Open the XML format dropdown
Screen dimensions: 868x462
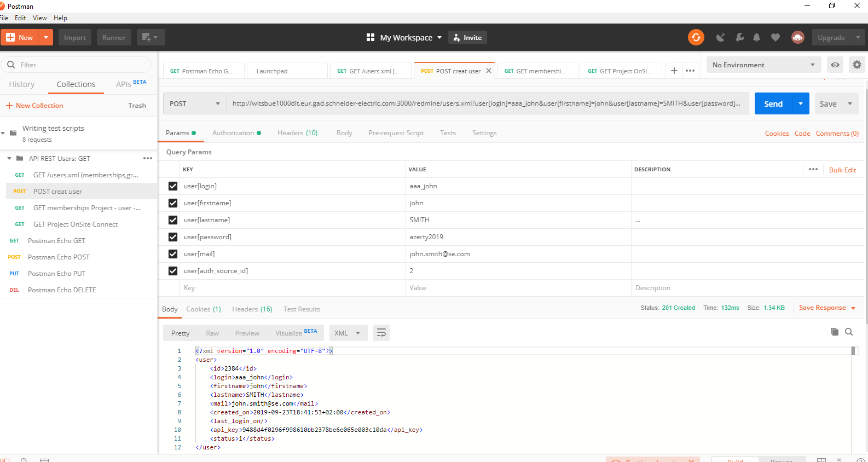pos(347,333)
